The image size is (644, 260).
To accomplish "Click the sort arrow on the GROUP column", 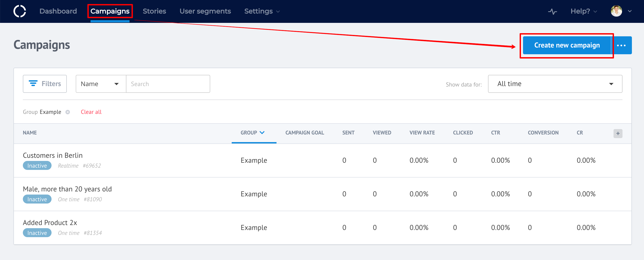I will click(x=262, y=133).
